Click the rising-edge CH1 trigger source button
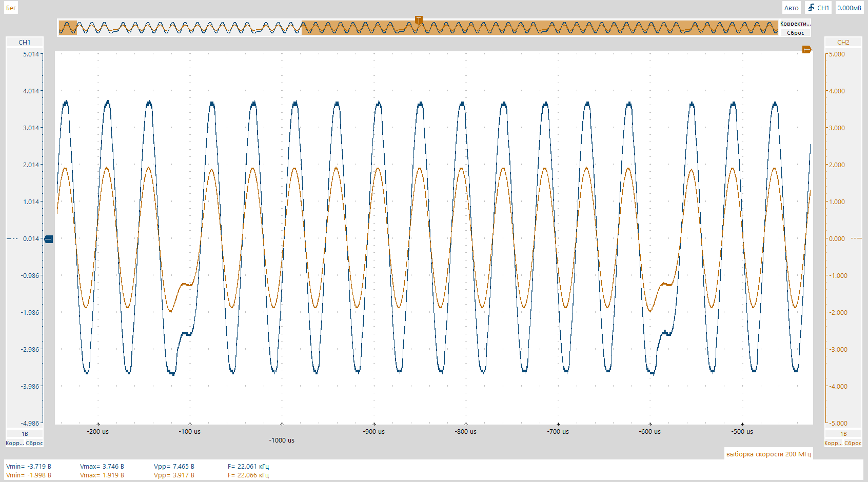The image size is (868, 482). click(x=818, y=8)
